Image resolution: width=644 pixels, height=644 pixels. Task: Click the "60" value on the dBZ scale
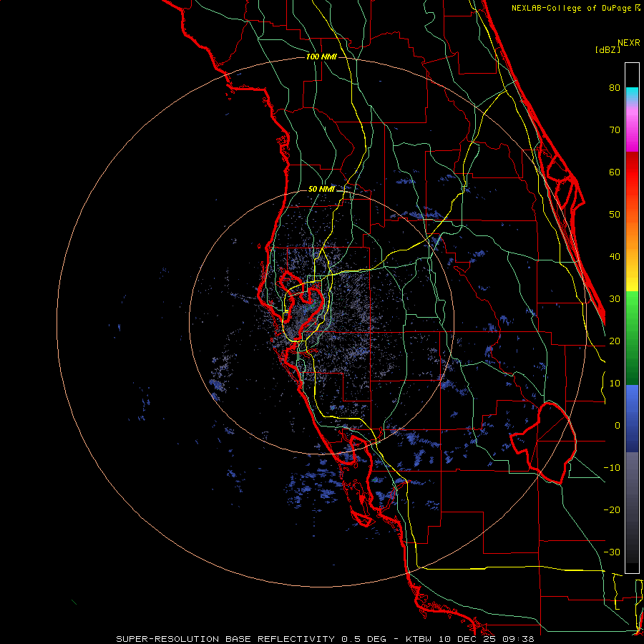click(615, 172)
